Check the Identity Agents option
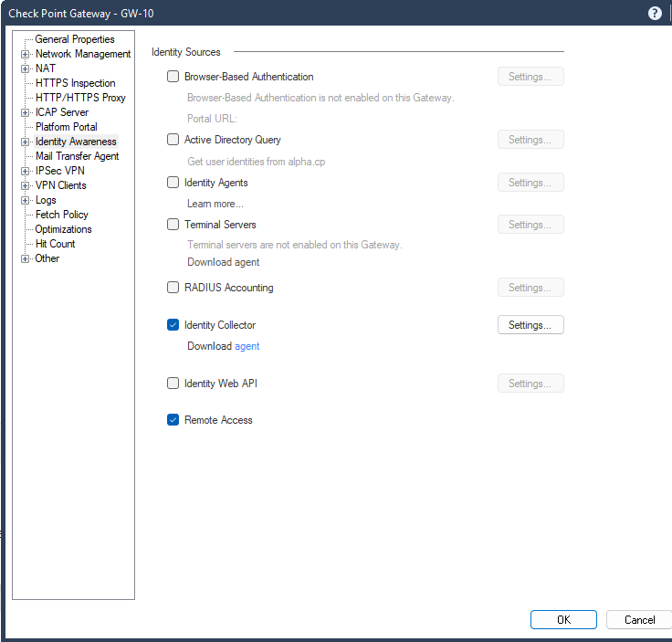 173,182
